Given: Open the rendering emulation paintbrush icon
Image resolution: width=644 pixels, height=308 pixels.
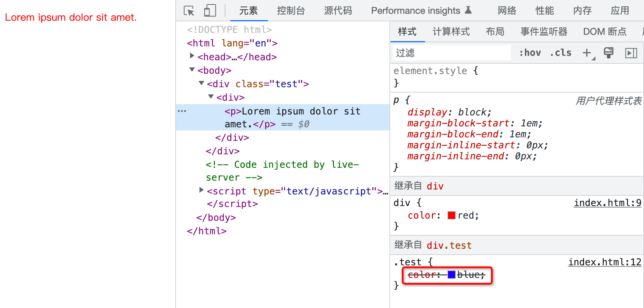Looking at the screenshot, I should pyautogui.click(x=609, y=53).
